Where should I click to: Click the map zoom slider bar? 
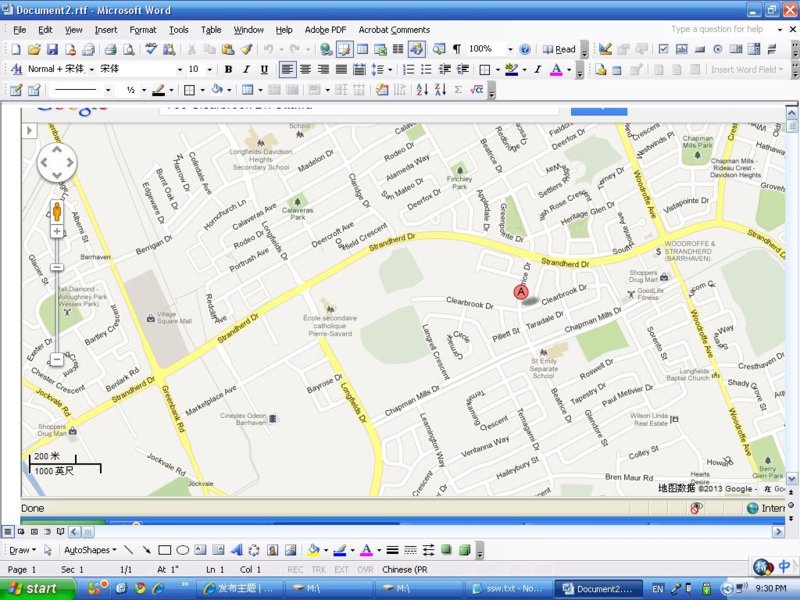tap(57, 310)
